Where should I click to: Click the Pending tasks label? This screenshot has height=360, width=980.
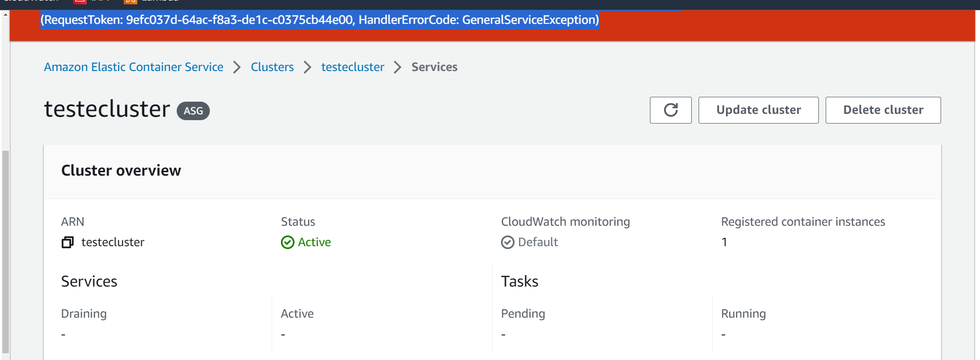coord(523,314)
